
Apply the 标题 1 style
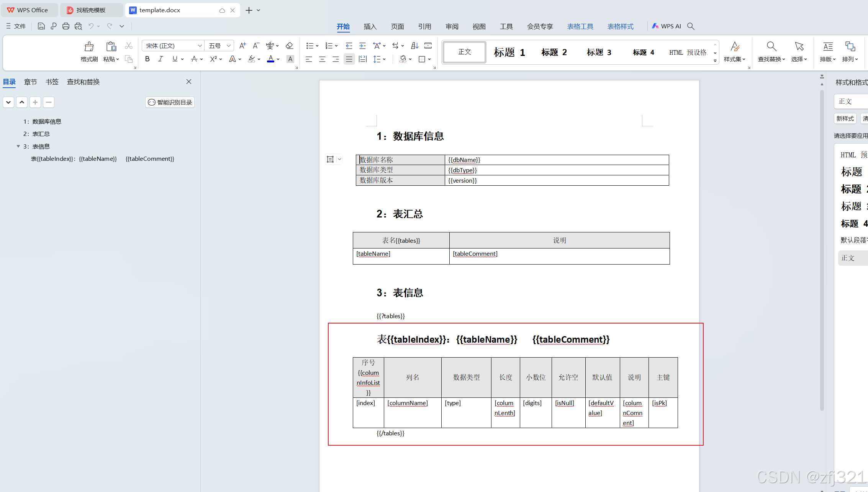click(509, 52)
